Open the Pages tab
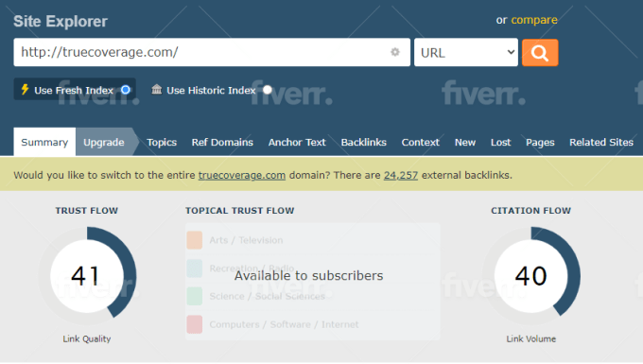The height and width of the screenshot is (364, 643). coord(540,142)
